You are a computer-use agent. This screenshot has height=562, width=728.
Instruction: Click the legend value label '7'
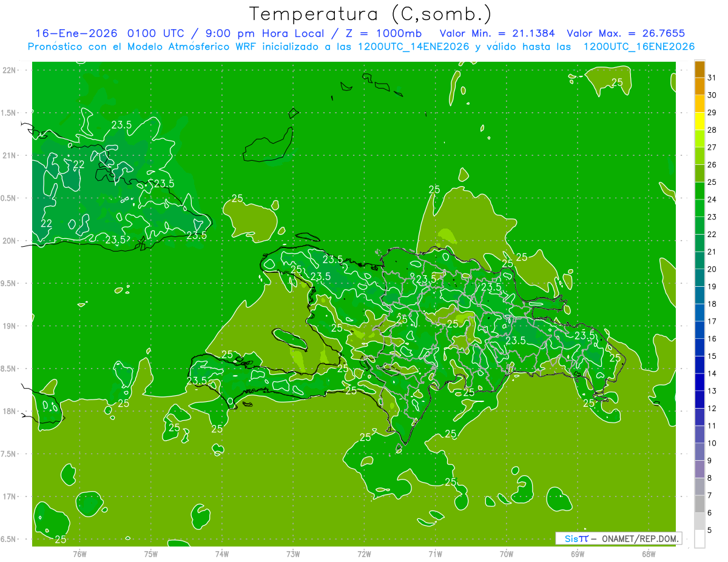[710, 495]
